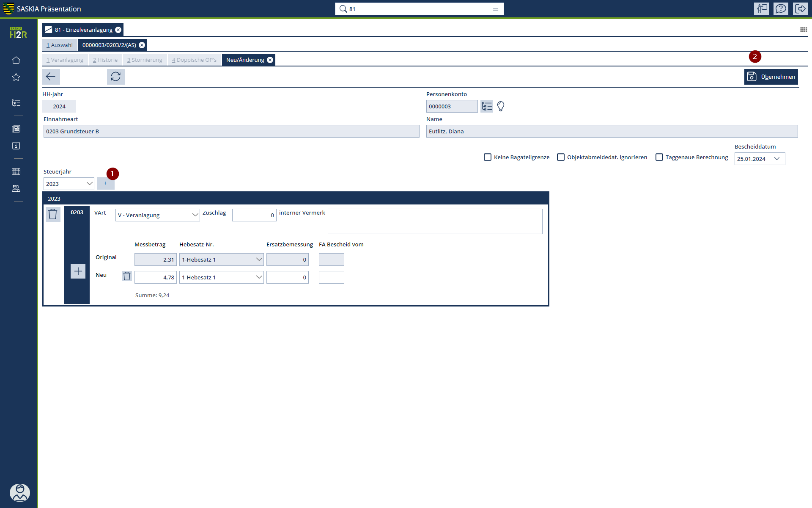
Task: Enable the Keine Bagatellgrenze checkbox
Action: pyautogui.click(x=488, y=157)
